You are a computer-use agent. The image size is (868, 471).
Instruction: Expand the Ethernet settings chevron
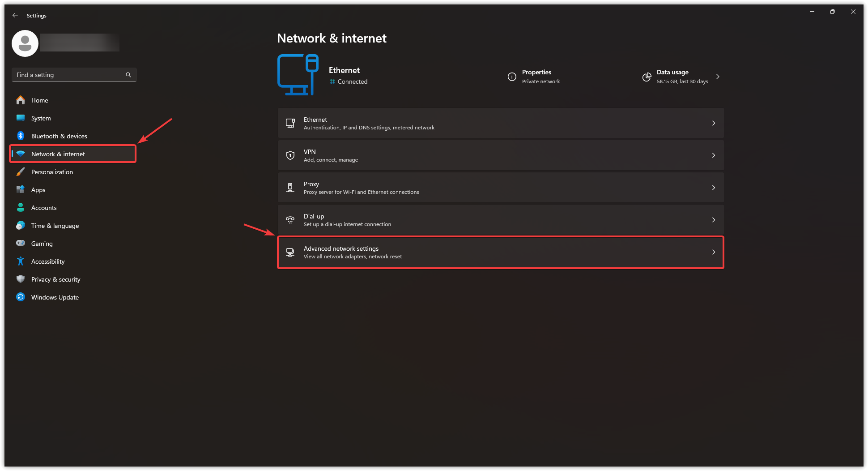(714, 123)
